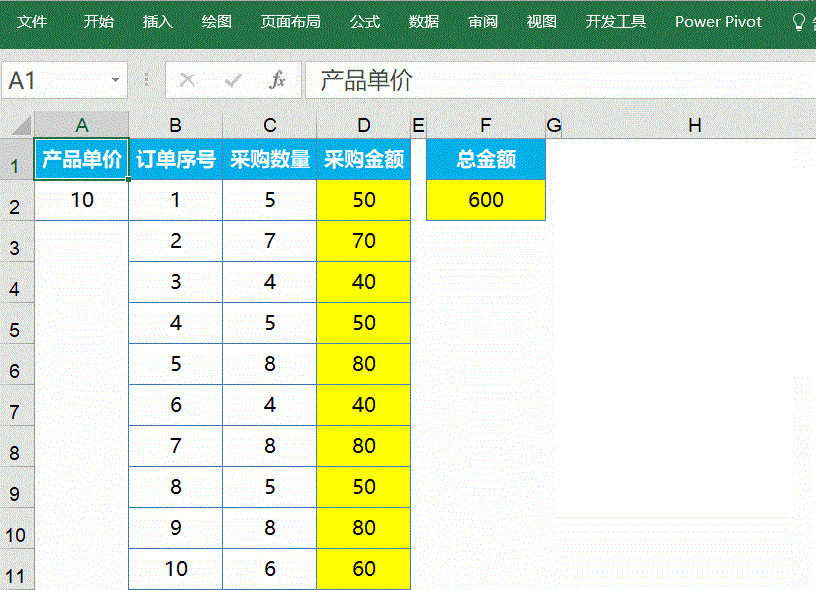Open the 数据 ribbon tab
The image size is (816, 590).
[424, 21]
